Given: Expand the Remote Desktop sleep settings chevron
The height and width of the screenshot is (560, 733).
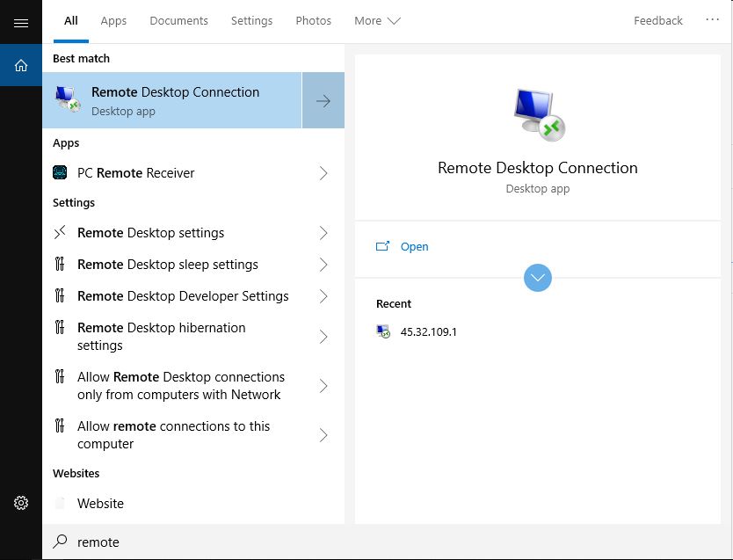Looking at the screenshot, I should 323,265.
